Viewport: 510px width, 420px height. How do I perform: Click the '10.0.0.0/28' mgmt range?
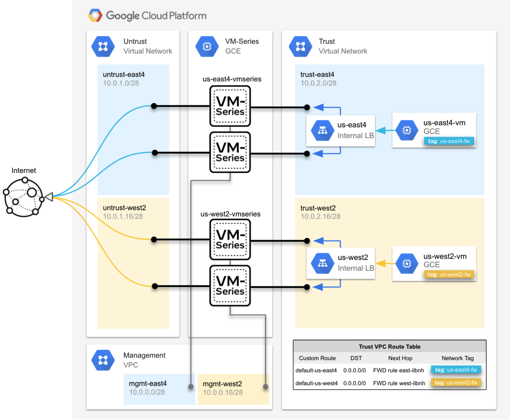pyautogui.click(x=147, y=392)
